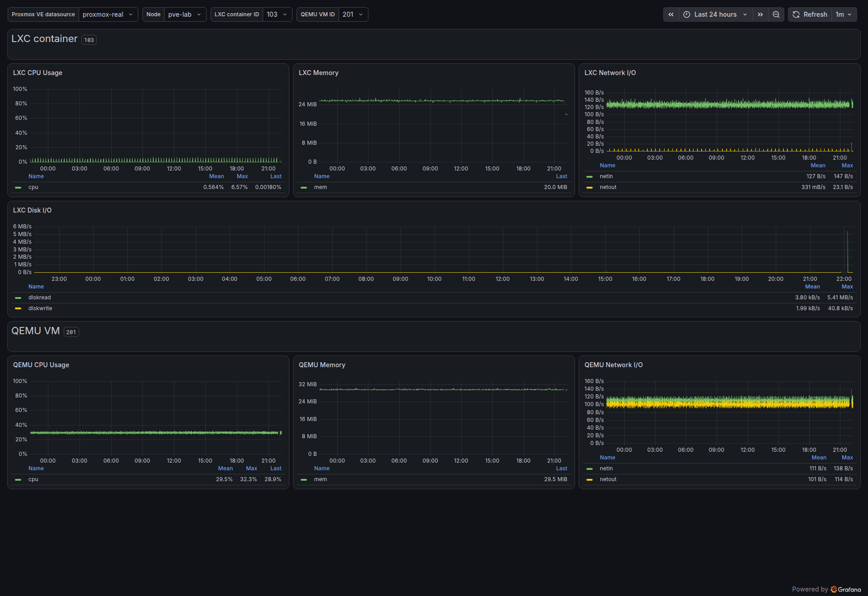Image resolution: width=868 pixels, height=596 pixels.
Task: Open the QEMU Memory panel title
Action: pyautogui.click(x=322, y=365)
